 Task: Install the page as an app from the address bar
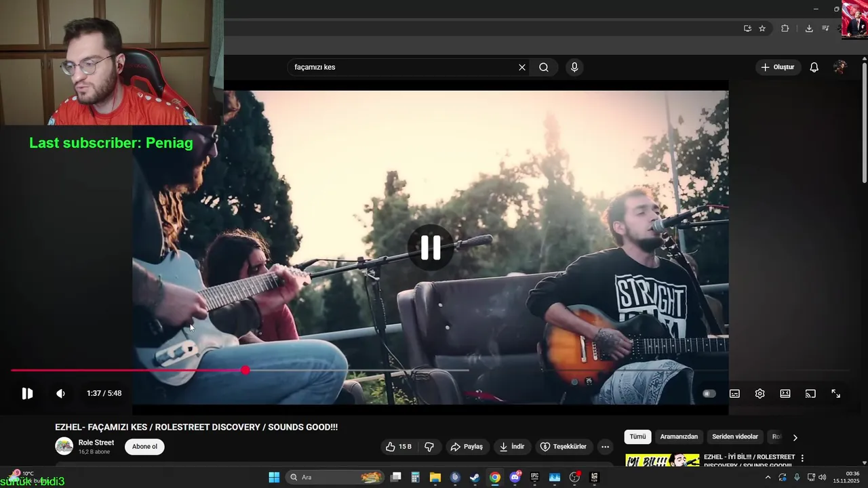[747, 28]
